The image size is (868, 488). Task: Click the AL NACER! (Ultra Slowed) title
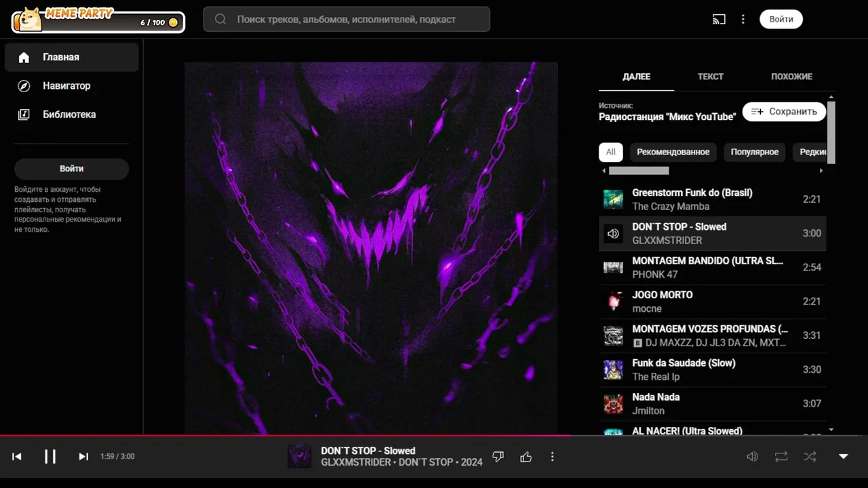[x=687, y=431]
